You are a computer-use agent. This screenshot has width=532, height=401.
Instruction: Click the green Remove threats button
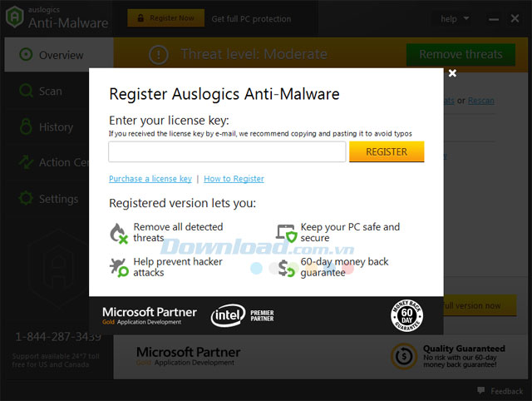point(461,54)
